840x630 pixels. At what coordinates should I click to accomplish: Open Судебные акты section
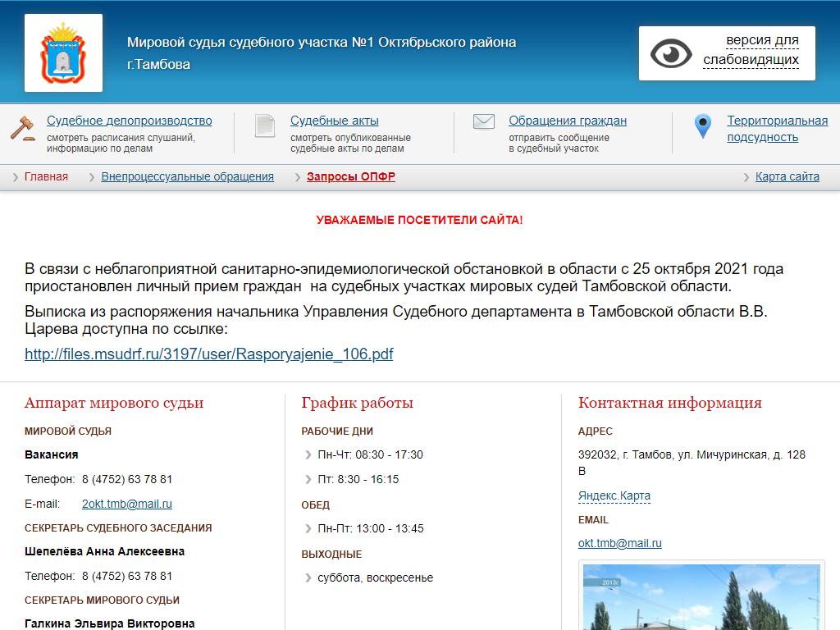[334, 121]
